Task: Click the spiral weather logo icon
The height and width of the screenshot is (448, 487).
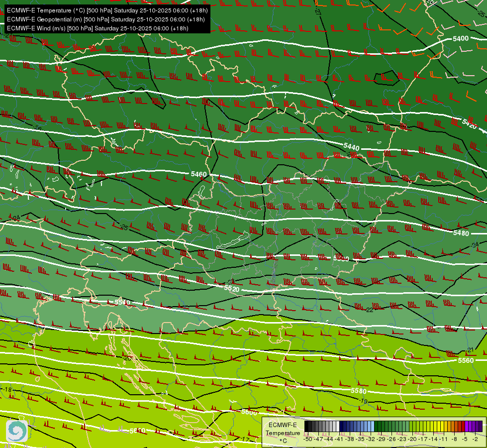Action: pyautogui.click(x=17, y=431)
